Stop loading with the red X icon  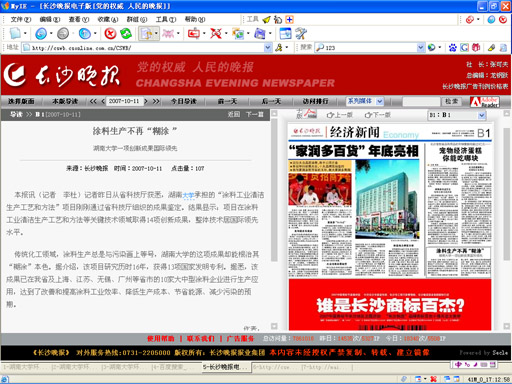pyautogui.click(x=110, y=33)
